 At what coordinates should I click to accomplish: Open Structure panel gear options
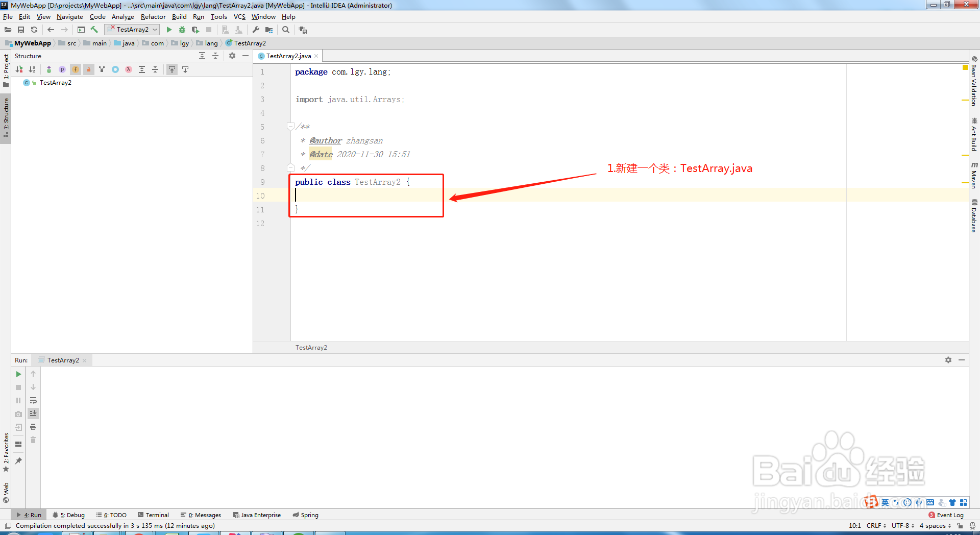(x=232, y=56)
